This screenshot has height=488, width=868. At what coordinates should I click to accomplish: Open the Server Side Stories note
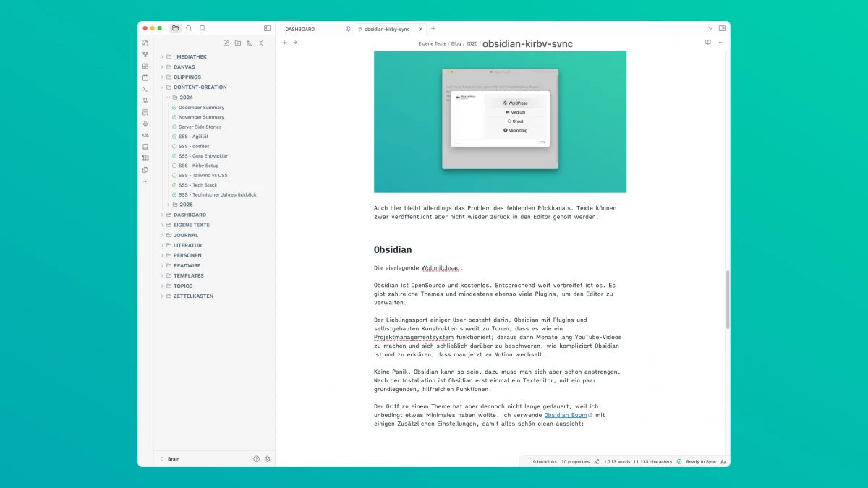(x=200, y=127)
